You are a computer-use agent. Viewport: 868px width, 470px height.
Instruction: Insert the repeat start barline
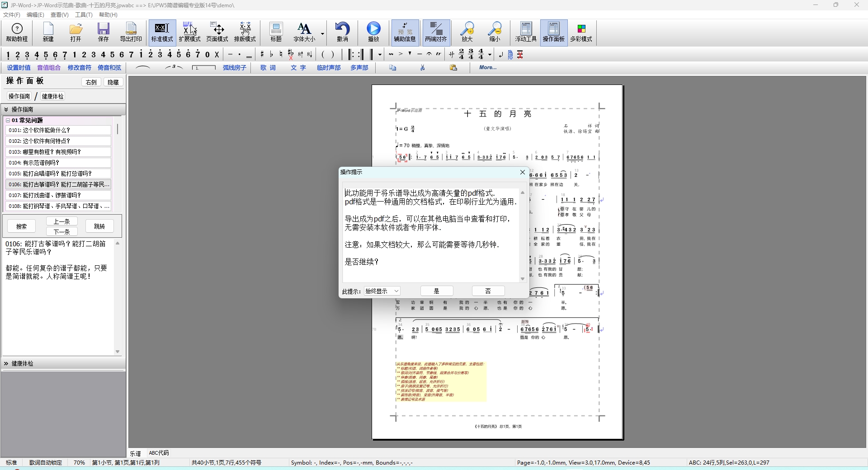point(351,55)
